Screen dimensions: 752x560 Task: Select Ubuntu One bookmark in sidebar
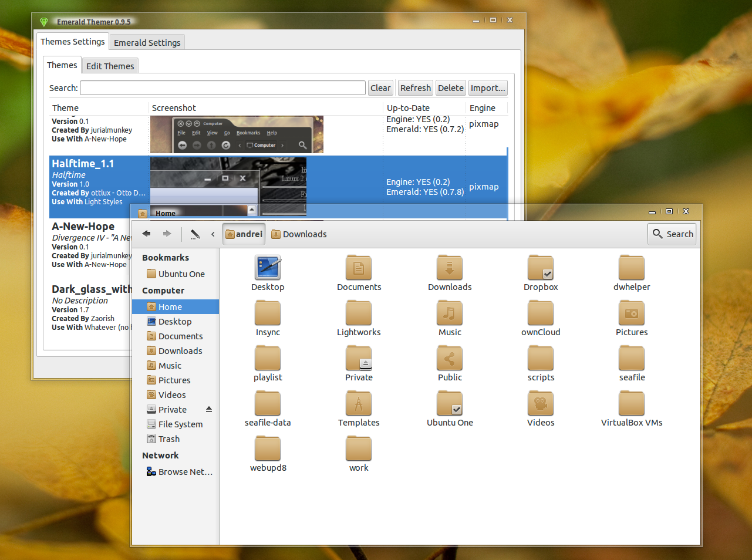(x=175, y=274)
